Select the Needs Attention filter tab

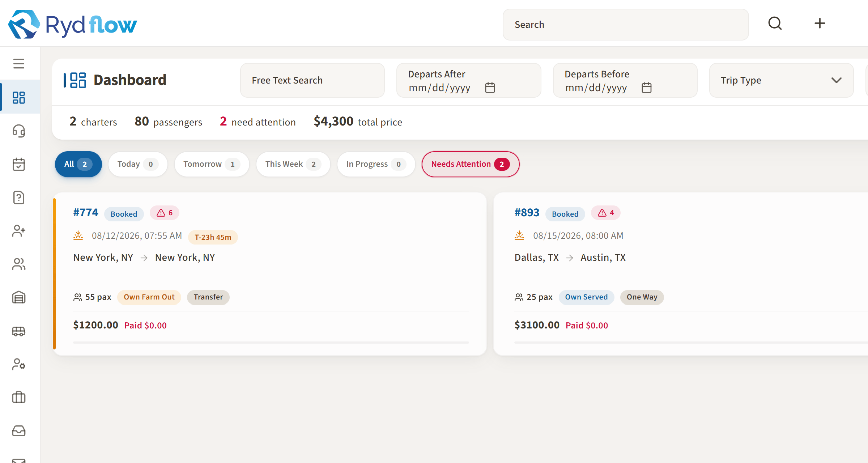471,164
